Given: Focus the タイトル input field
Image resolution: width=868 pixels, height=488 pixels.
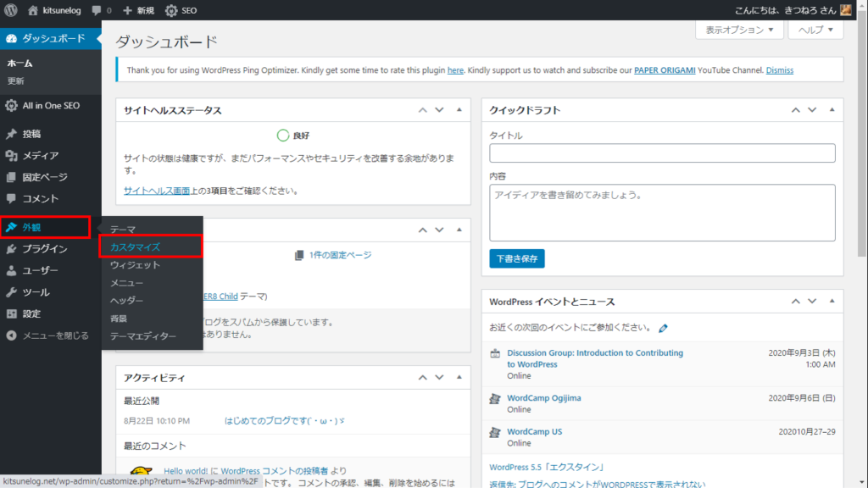Looking at the screenshot, I should point(662,153).
